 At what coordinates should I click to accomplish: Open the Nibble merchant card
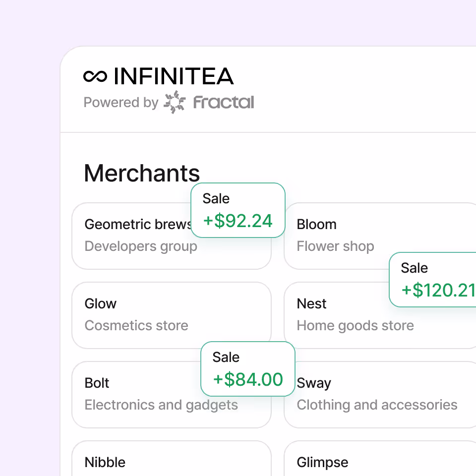tap(171, 461)
